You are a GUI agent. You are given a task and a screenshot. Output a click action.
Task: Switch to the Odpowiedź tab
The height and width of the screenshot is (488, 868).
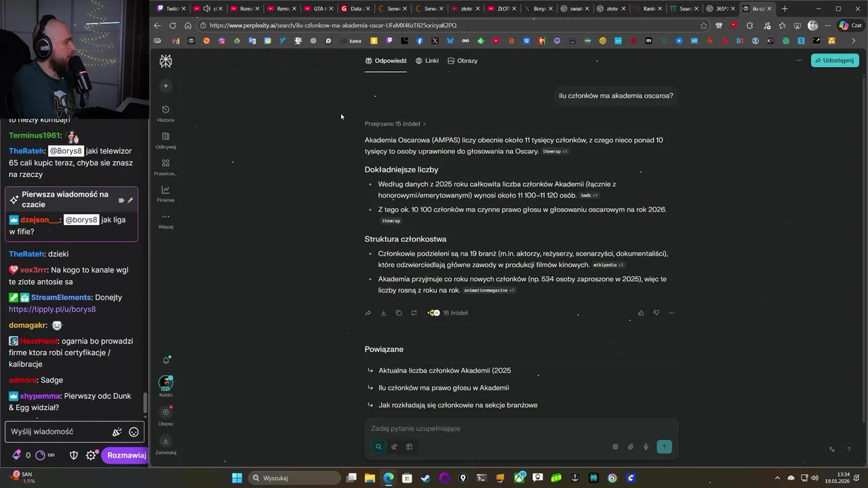click(x=386, y=60)
